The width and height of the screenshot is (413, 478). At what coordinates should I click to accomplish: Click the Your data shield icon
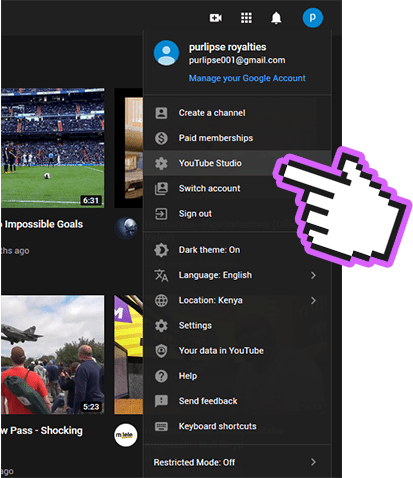pyautogui.click(x=161, y=351)
